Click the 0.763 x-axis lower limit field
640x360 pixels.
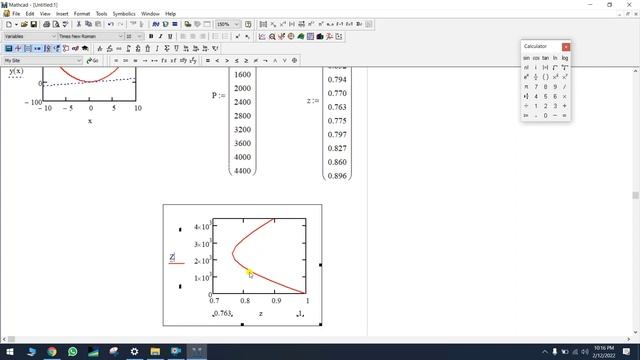222,313
